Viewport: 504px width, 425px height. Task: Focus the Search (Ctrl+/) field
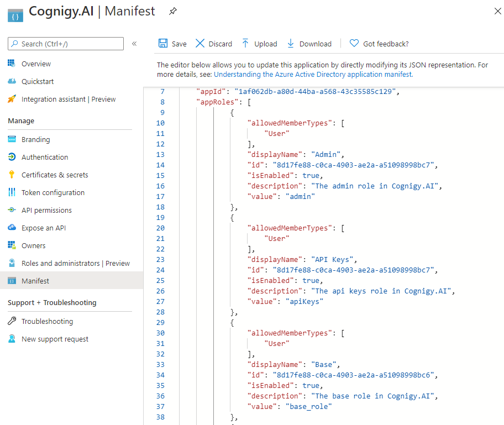click(x=66, y=44)
